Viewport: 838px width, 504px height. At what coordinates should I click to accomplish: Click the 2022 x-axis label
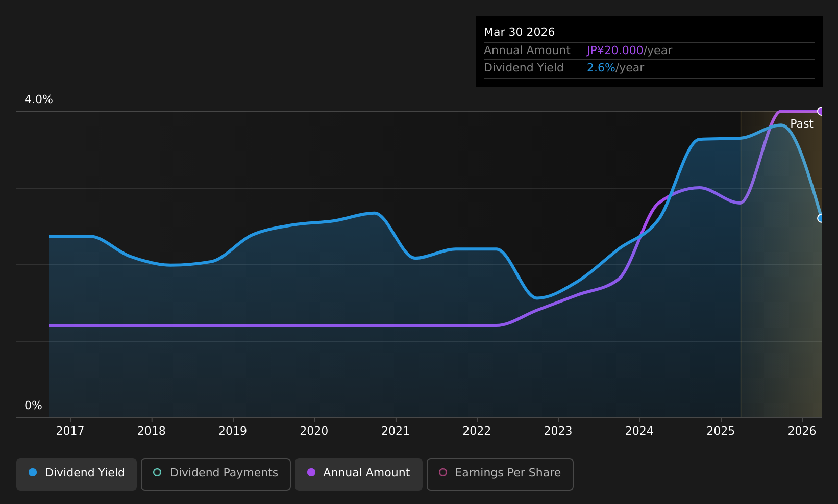(x=477, y=431)
